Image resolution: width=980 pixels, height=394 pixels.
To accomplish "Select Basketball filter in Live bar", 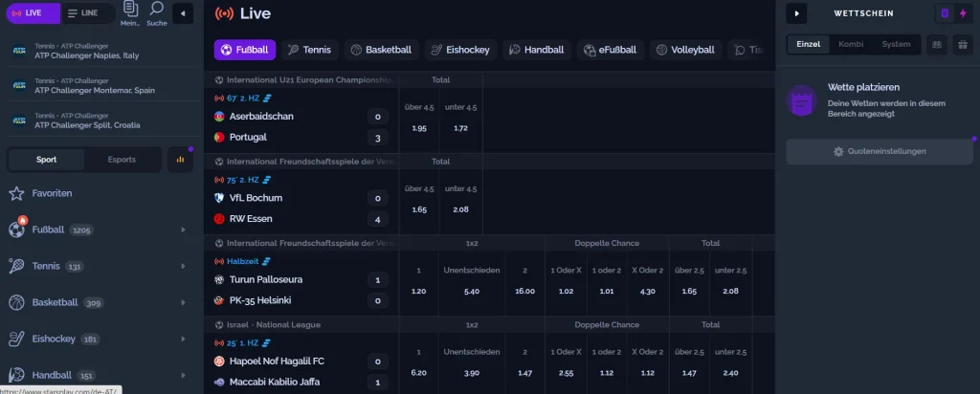I will coord(381,50).
